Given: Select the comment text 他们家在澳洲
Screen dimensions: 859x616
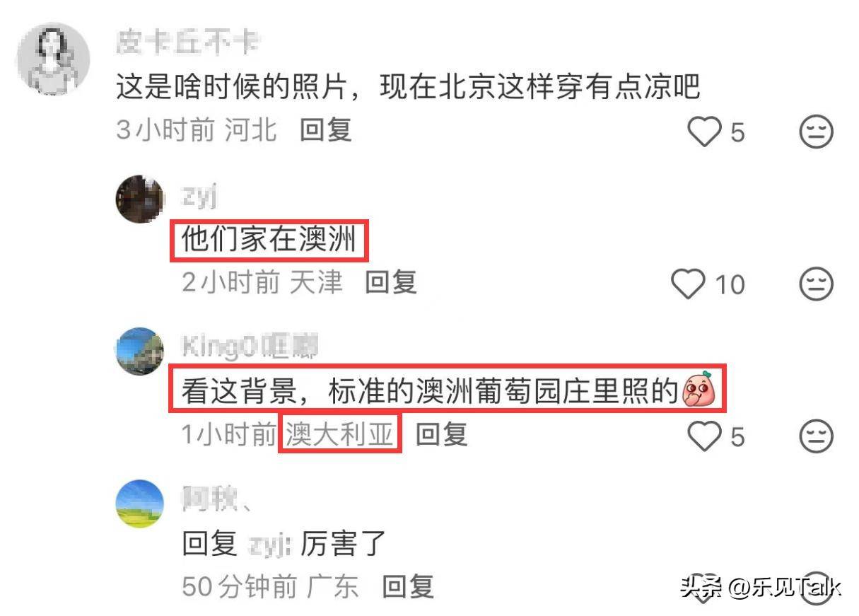Looking at the screenshot, I should coord(269,242).
